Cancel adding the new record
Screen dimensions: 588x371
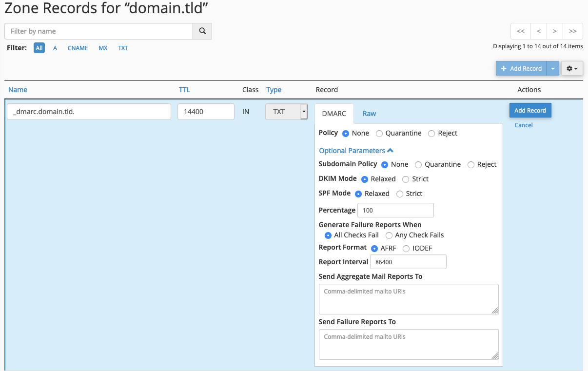[x=523, y=125]
